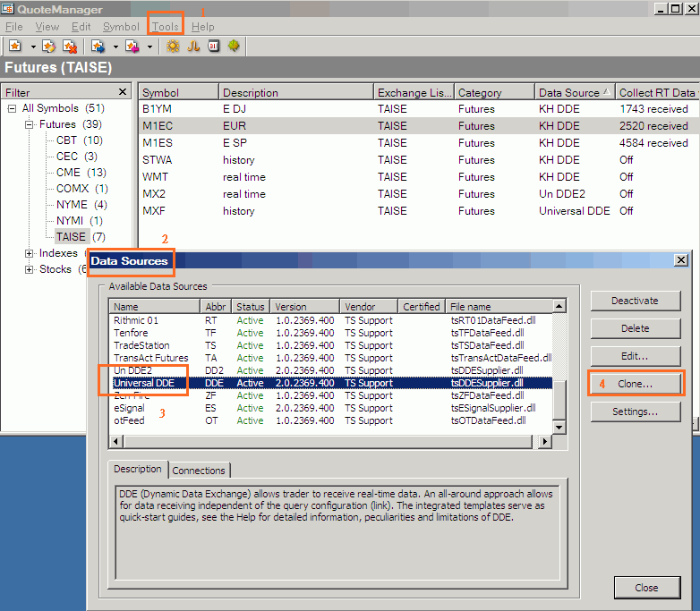Click the calendar toolbar icon
Screen dimensions: 700x611
(214, 46)
